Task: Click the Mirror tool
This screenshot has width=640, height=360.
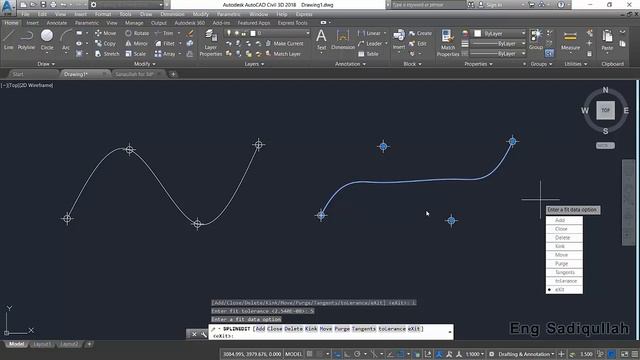Action: (136, 43)
